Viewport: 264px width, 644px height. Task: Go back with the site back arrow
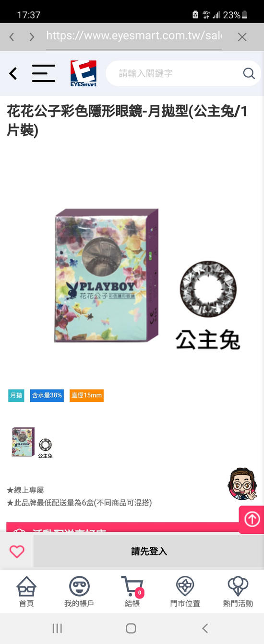coord(13,73)
